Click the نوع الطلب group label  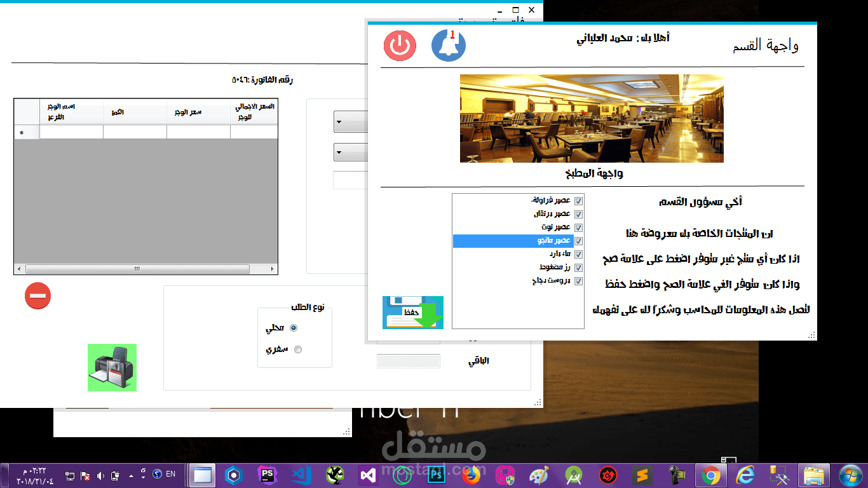308,308
